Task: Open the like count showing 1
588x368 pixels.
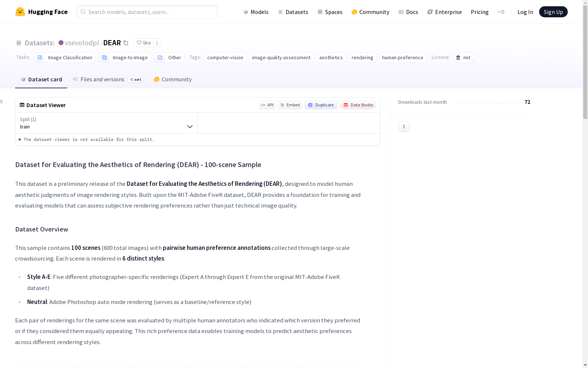Action: point(157,43)
